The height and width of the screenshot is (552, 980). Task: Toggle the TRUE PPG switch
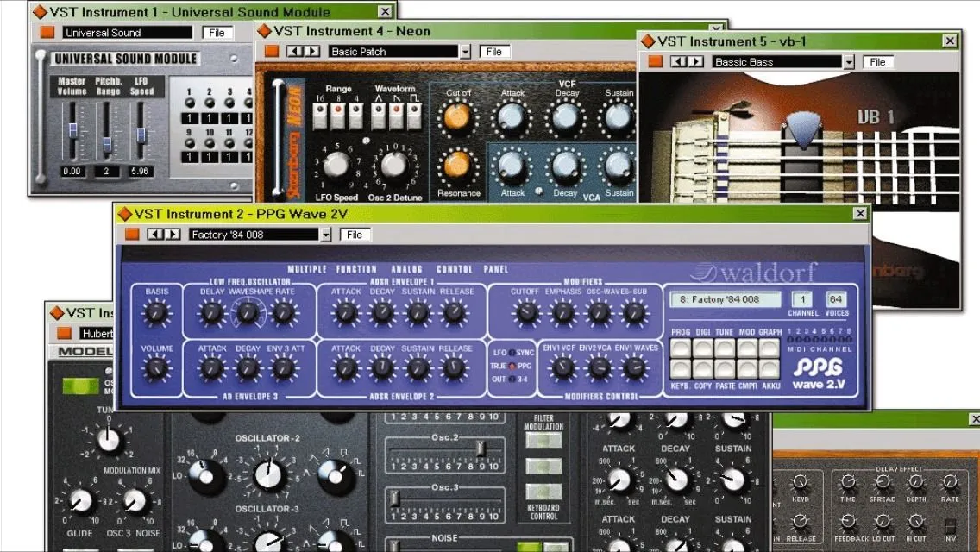tap(512, 367)
